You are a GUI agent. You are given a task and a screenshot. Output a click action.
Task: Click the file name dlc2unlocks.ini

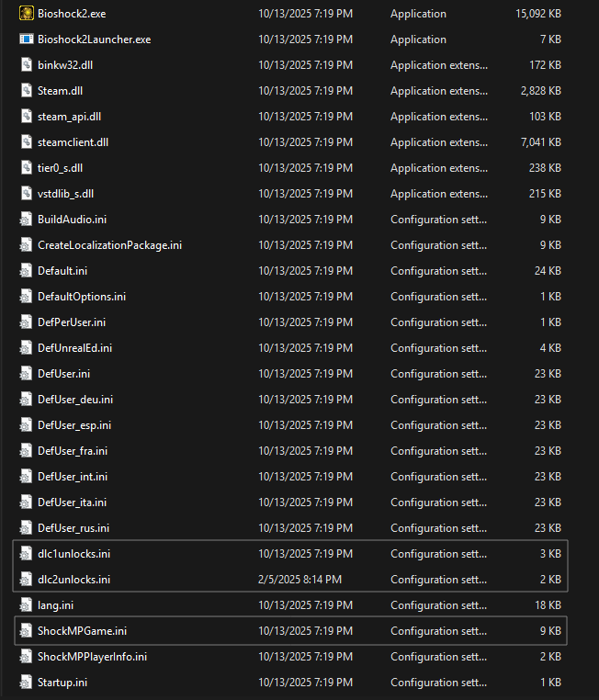[74, 580]
